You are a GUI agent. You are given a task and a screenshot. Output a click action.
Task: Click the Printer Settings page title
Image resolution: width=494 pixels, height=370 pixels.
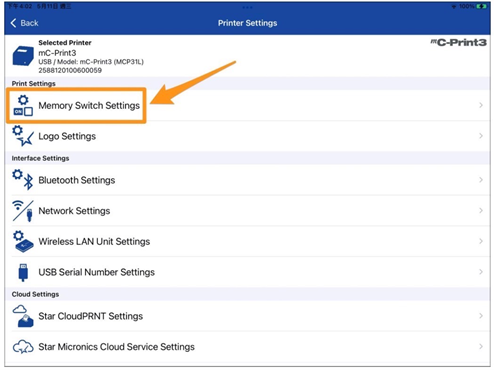click(247, 23)
